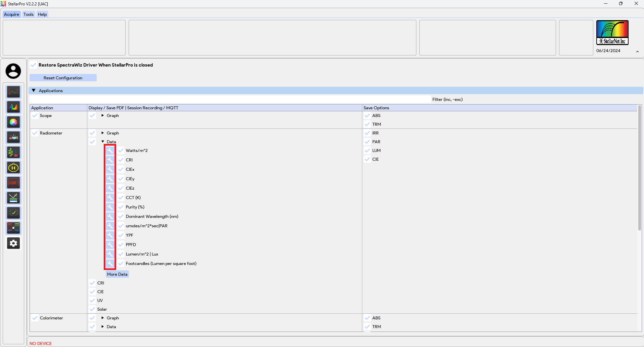
Task: Open the user profile icon
Action: point(13,71)
